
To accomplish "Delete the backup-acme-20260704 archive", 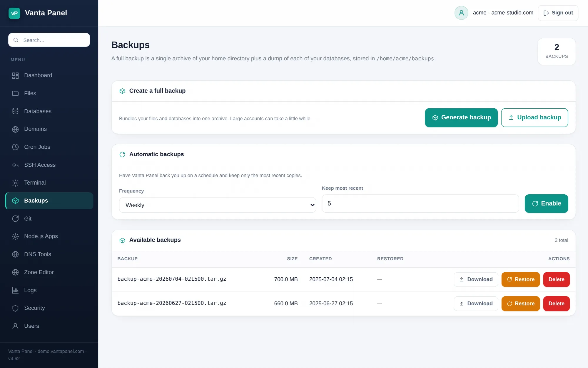I will tap(556, 279).
